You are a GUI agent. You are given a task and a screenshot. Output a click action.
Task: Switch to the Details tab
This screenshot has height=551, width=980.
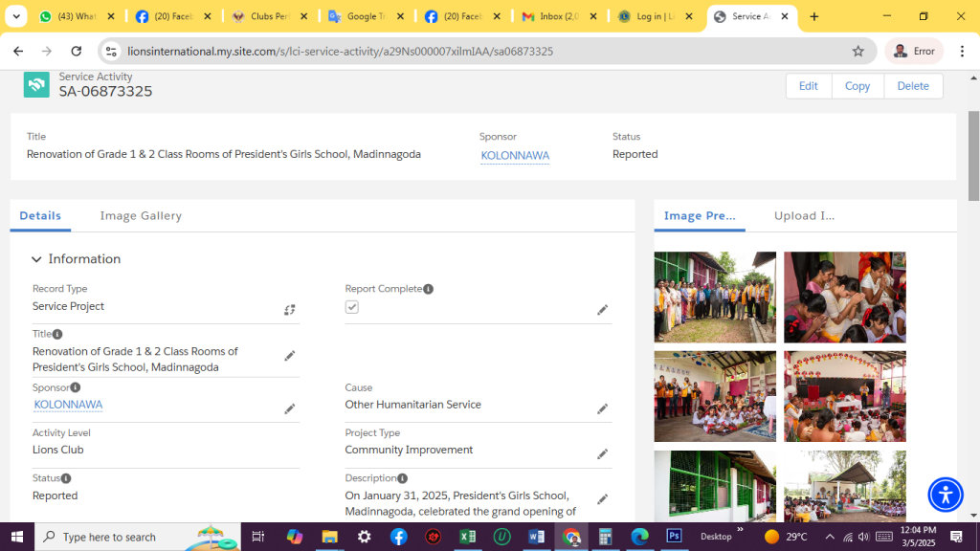click(40, 215)
